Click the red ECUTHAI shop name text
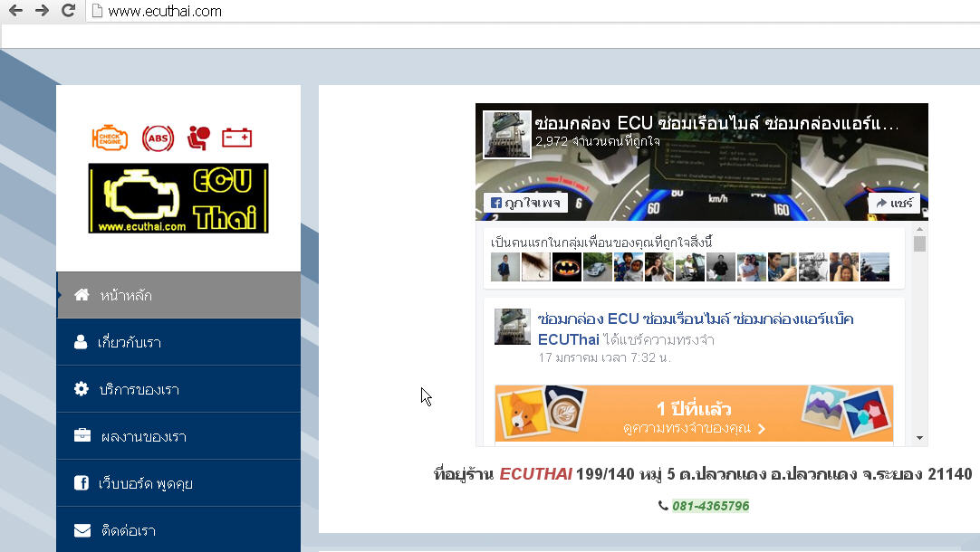The height and width of the screenshot is (552, 980). 535,474
